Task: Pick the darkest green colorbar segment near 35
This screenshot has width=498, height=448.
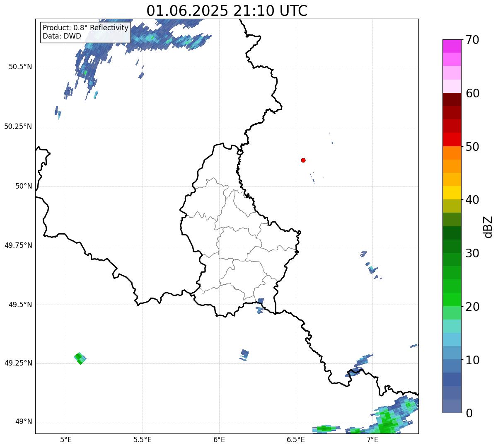Action: point(452,233)
